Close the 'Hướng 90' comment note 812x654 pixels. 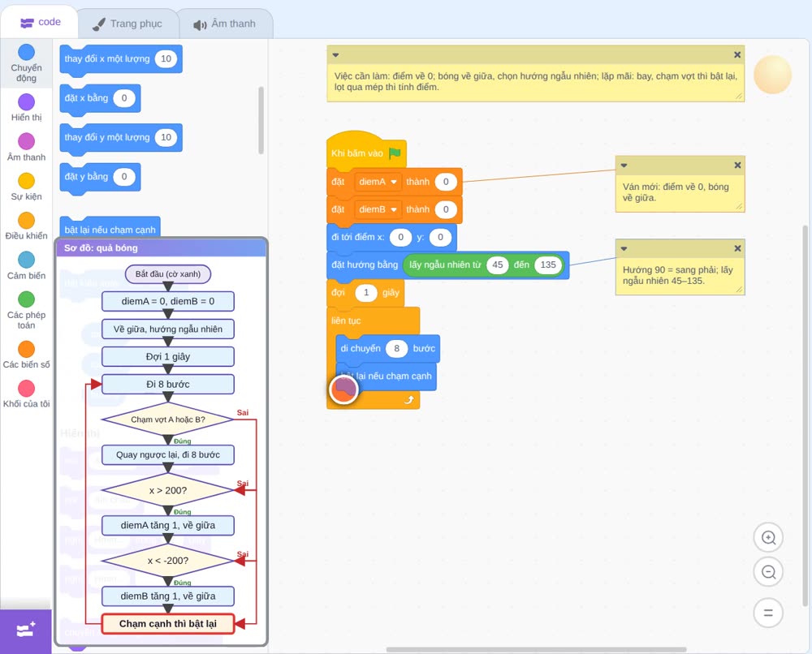pyautogui.click(x=737, y=248)
